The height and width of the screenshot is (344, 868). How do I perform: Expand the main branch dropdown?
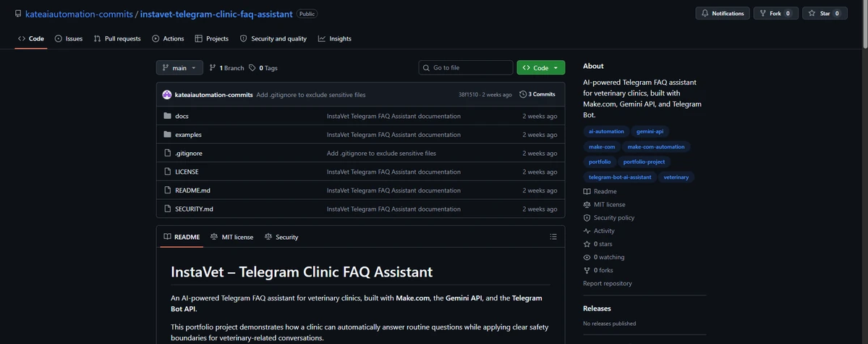179,67
